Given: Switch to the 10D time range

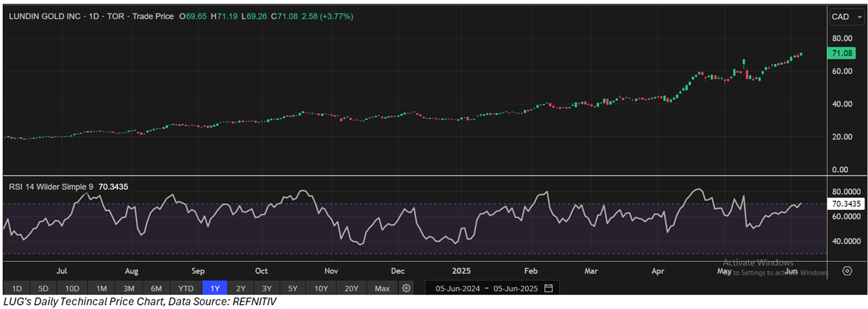Looking at the screenshot, I should (x=72, y=288).
